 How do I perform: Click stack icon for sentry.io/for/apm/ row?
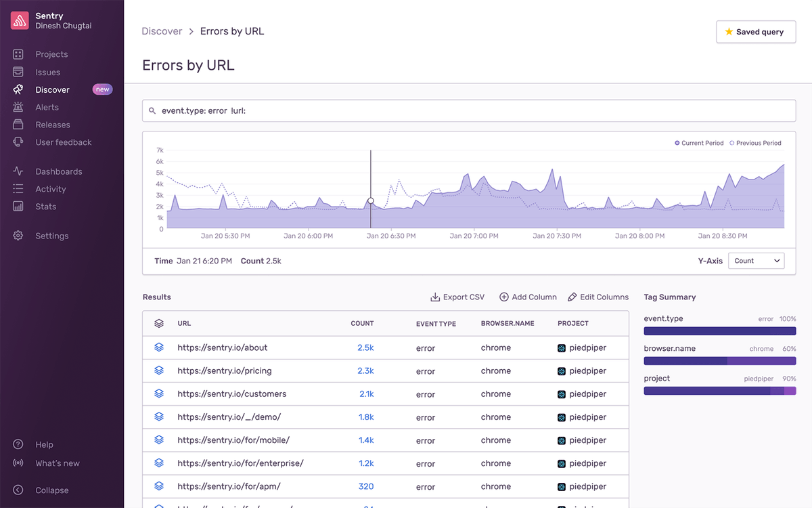(x=159, y=486)
